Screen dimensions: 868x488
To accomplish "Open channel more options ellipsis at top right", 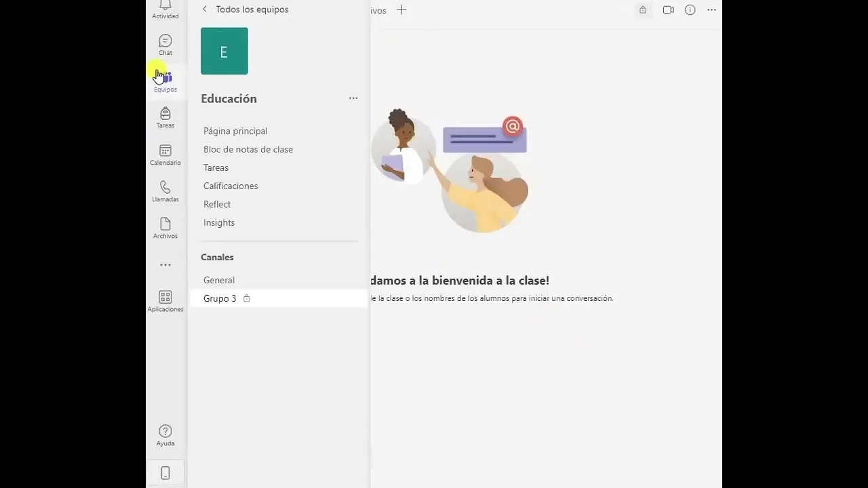I will tap(711, 10).
